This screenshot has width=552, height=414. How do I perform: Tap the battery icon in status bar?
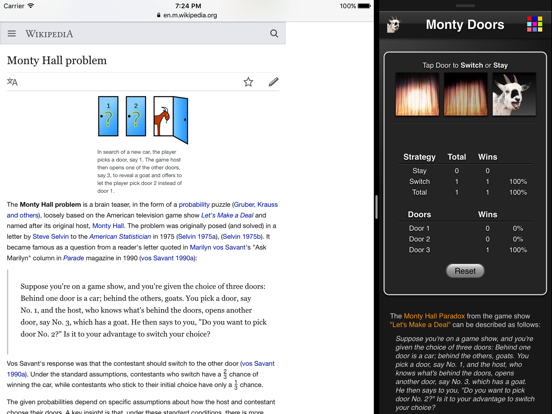click(x=364, y=6)
